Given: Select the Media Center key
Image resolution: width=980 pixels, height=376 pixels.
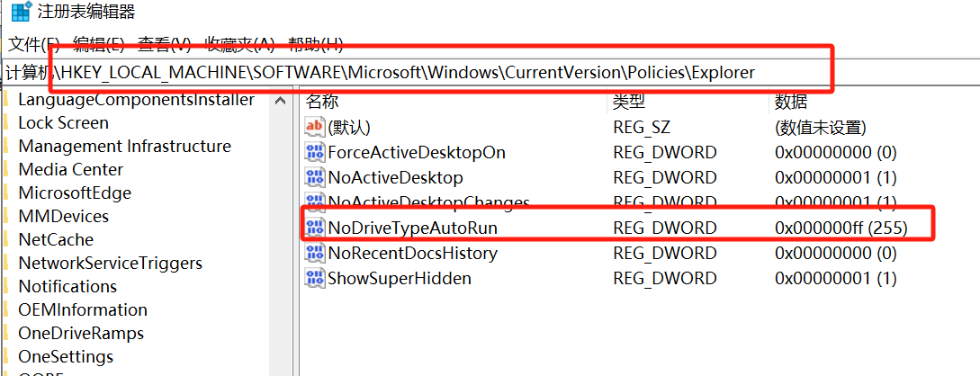Looking at the screenshot, I should coord(70,169).
